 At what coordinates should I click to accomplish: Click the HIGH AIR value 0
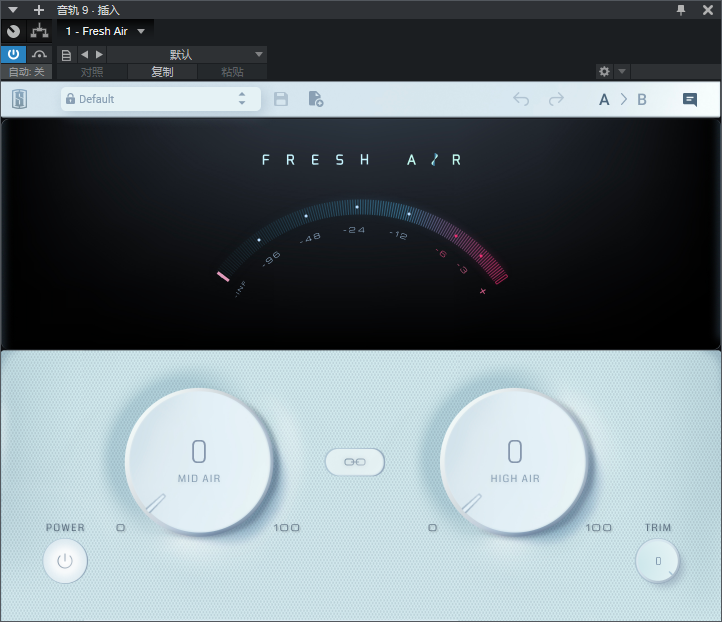pos(515,452)
